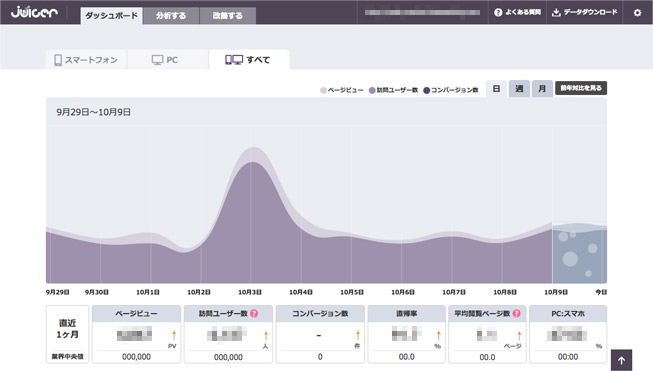
Task: Click the 9月30日 axis label
Action: point(97,292)
